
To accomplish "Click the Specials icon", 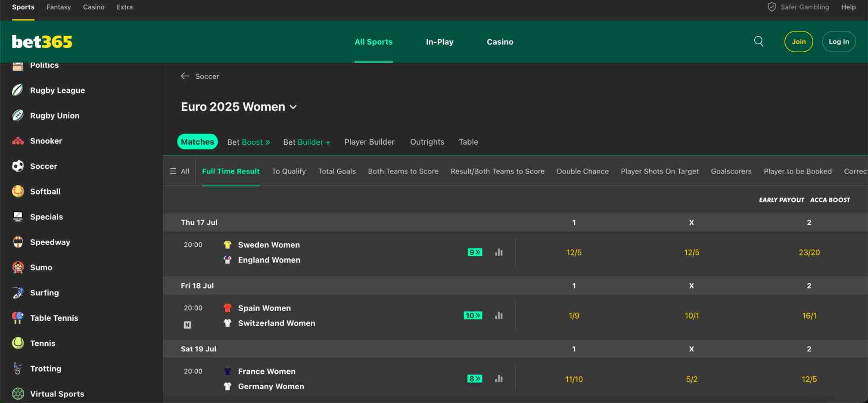I will [18, 217].
